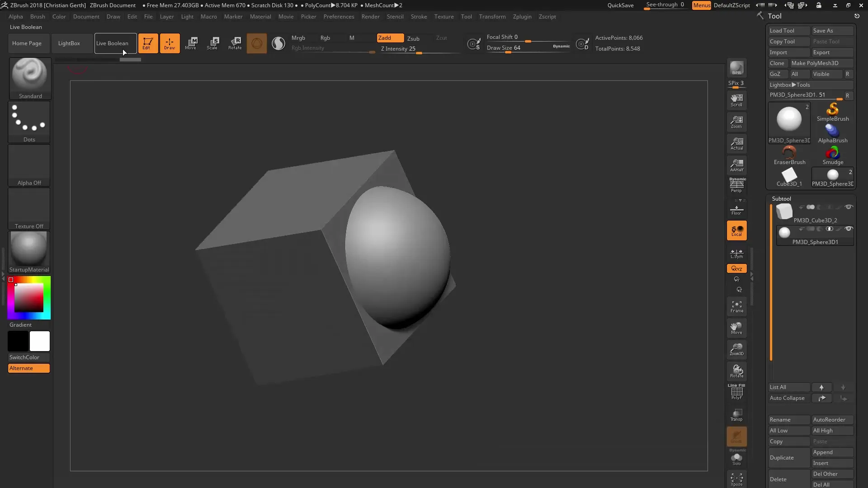Click the Frame mesh icon

click(736, 306)
